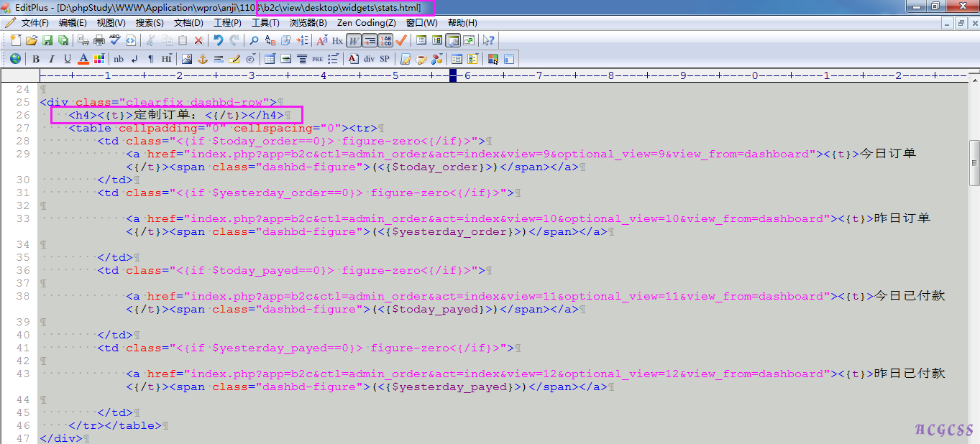
Task: Click the Save file toolbar icon
Action: (x=47, y=40)
